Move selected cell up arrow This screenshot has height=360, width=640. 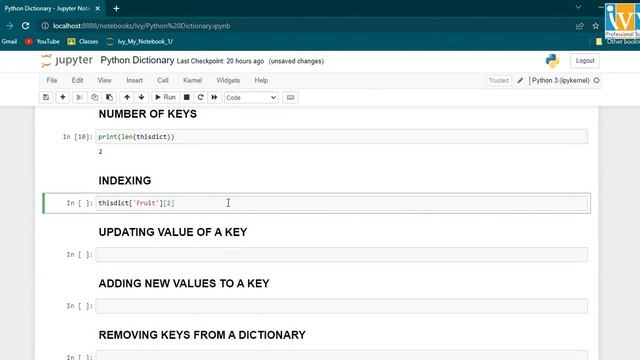pyautogui.click(x=127, y=98)
